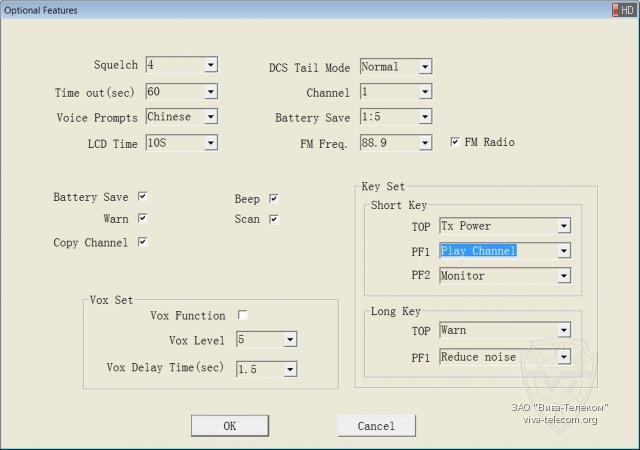
Task: Open Short Key PF1 Play Channel dropdown
Action: click(564, 251)
